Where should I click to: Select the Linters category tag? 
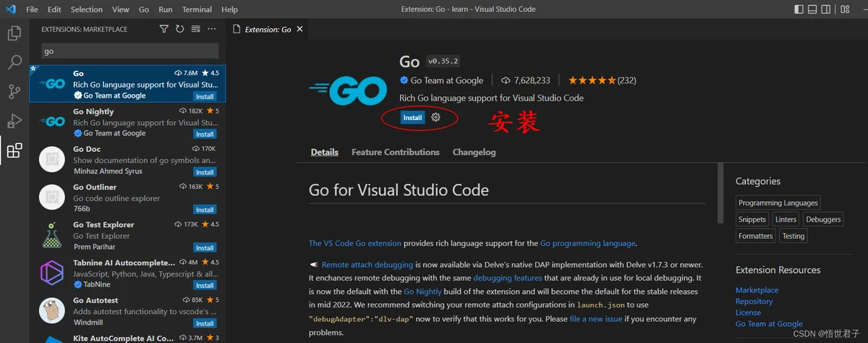786,219
